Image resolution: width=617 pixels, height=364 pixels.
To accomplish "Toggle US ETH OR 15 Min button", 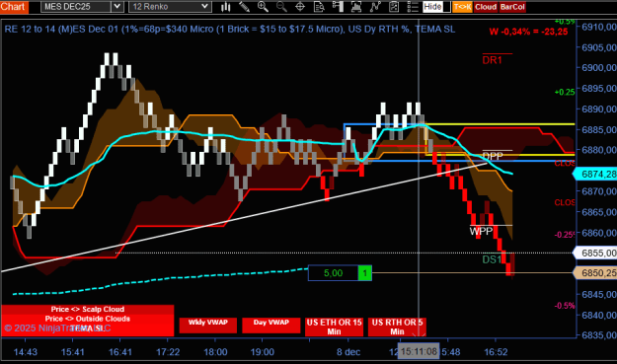I will coord(334,328).
